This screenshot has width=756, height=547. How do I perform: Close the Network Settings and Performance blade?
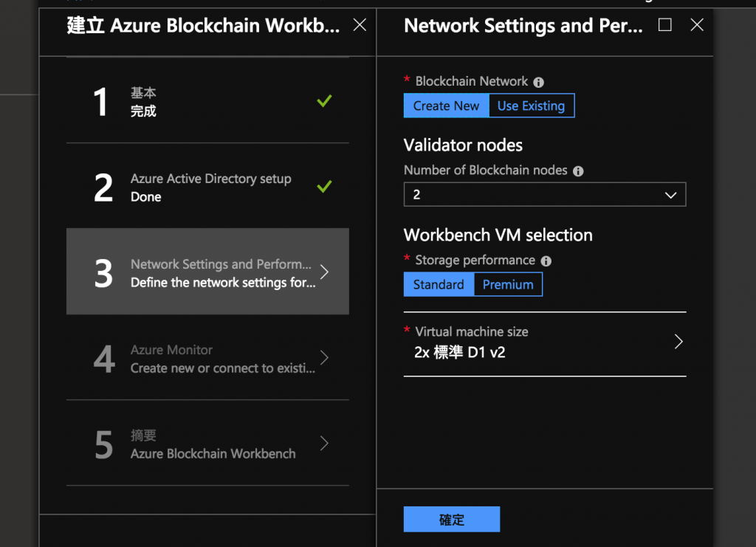(x=696, y=25)
